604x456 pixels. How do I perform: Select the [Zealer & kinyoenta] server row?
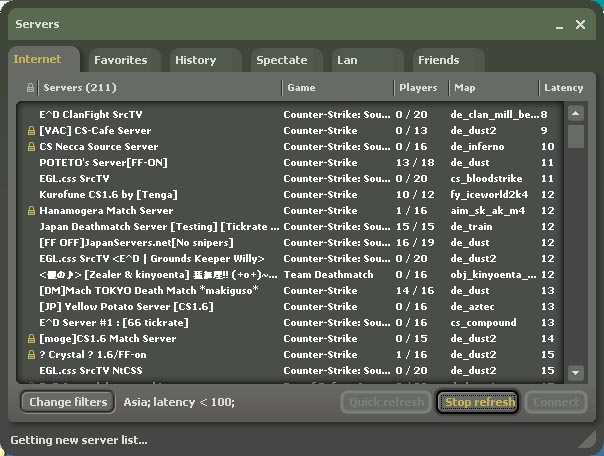pos(290,275)
